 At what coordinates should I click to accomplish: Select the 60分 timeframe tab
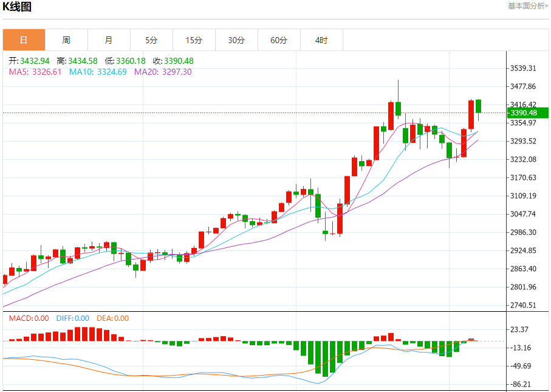tap(279, 40)
